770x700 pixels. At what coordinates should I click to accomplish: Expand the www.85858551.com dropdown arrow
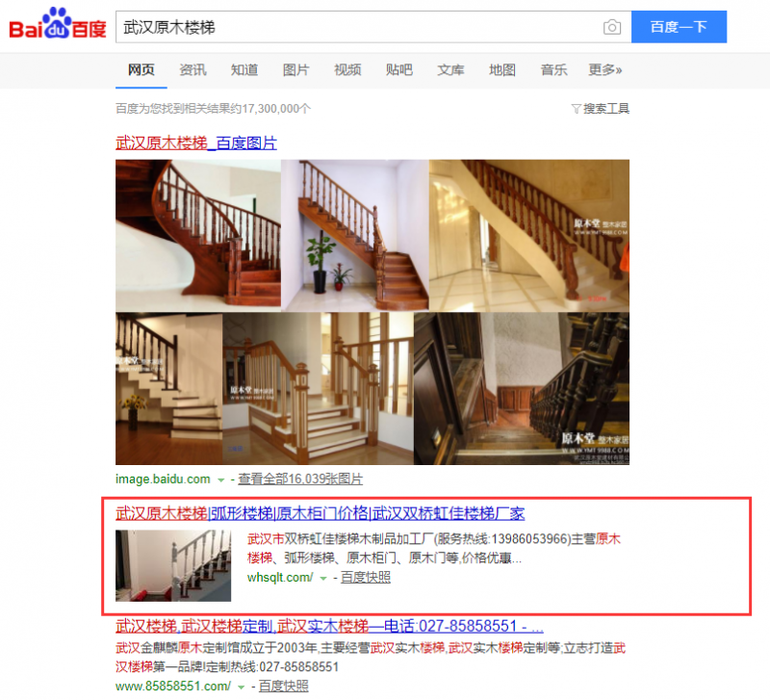[x=242, y=687]
